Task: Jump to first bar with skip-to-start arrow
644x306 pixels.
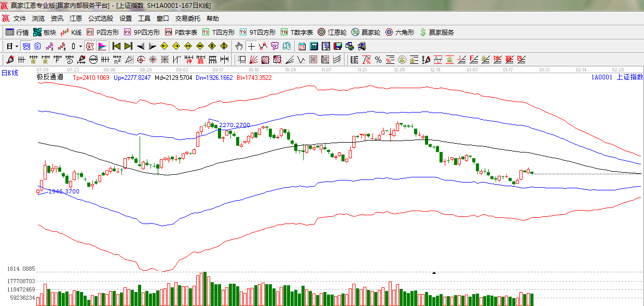Action: point(117,46)
